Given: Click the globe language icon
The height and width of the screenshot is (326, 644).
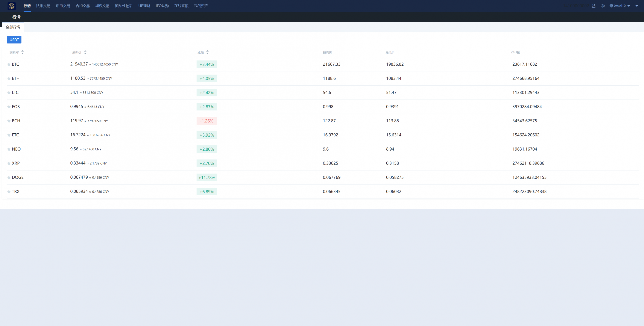Looking at the screenshot, I should pos(611,6).
